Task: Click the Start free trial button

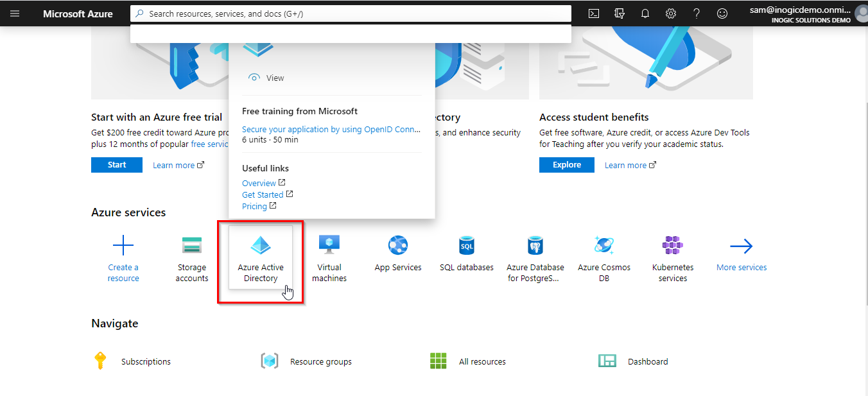Action: (x=117, y=165)
